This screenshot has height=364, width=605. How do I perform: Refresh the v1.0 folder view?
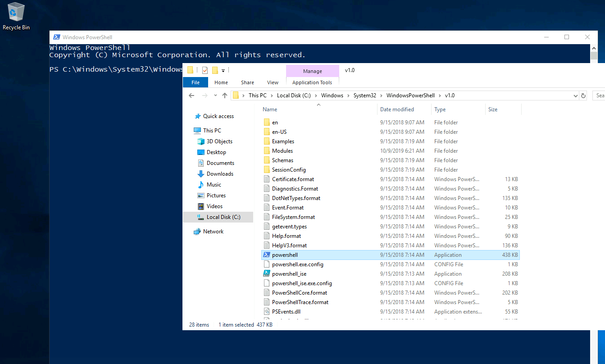tap(583, 96)
